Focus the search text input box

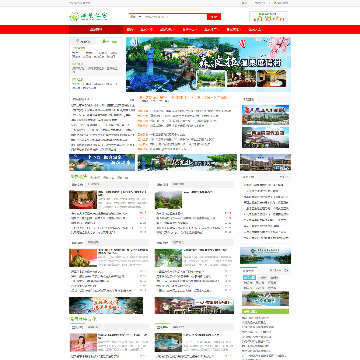click(175, 17)
